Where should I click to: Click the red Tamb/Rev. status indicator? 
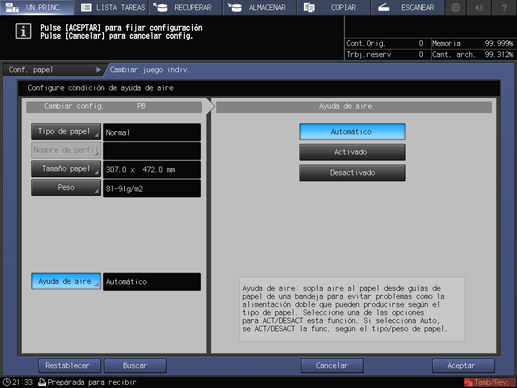point(489,382)
